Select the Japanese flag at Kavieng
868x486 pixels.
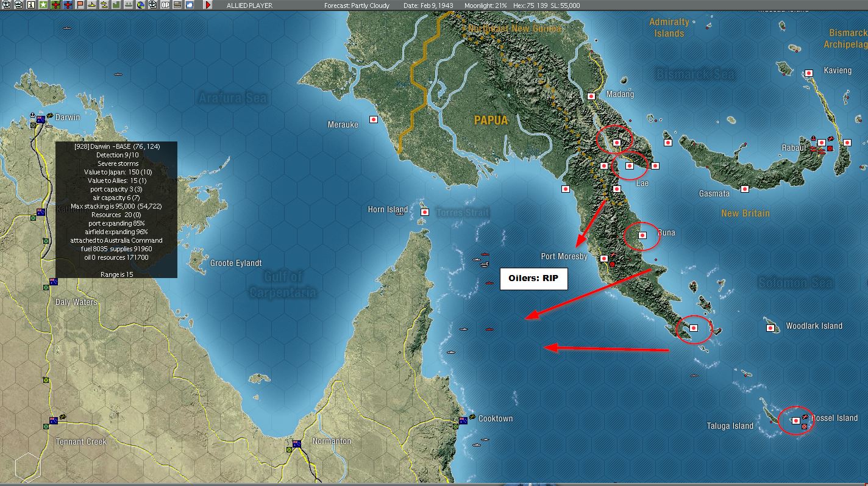[809, 73]
